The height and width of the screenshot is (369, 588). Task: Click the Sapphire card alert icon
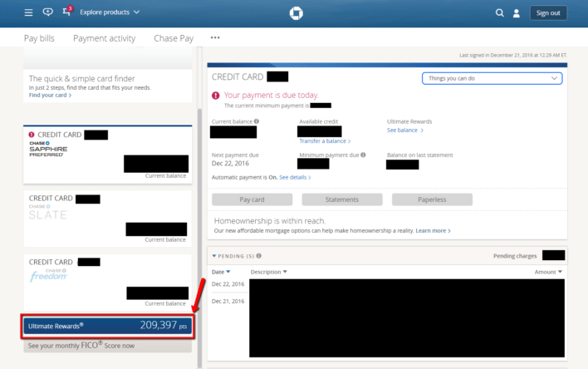pos(32,135)
